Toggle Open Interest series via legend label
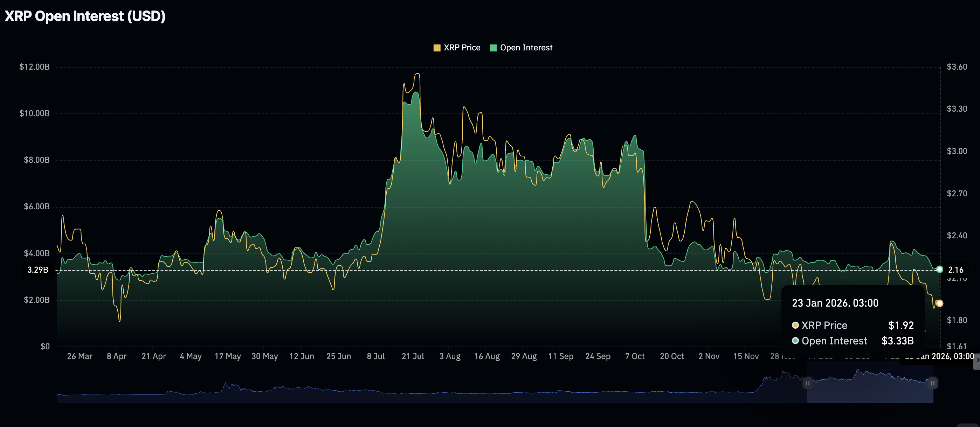Image resolution: width=980 pixels, height=427 pixels. (526, 48)
